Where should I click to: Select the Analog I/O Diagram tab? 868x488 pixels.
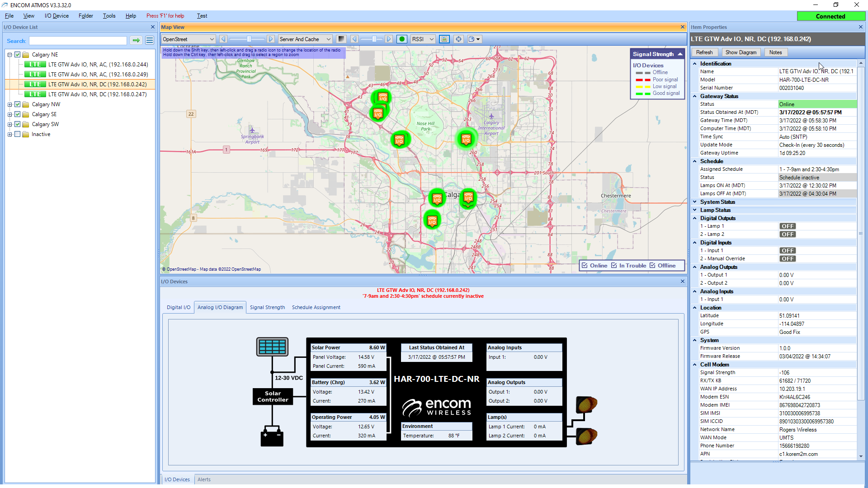click(x=220, y=307)
